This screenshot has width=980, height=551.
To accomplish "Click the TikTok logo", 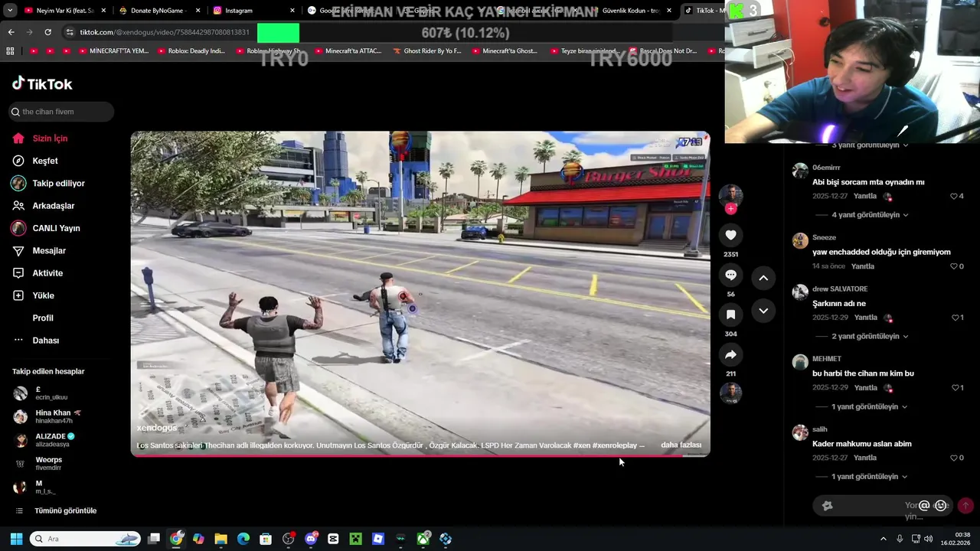I will (42, 83).
